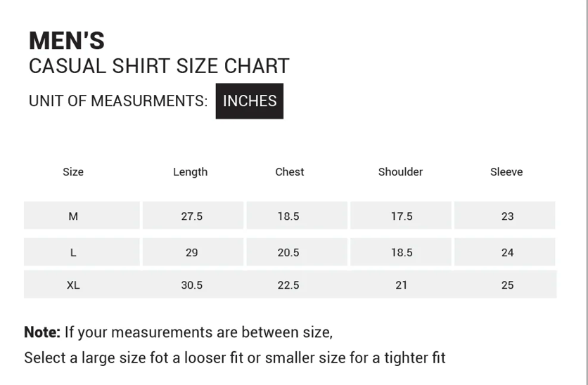Click the bold MEN'S heading
The image size is (588, 385).
click(x=67, y=41)
